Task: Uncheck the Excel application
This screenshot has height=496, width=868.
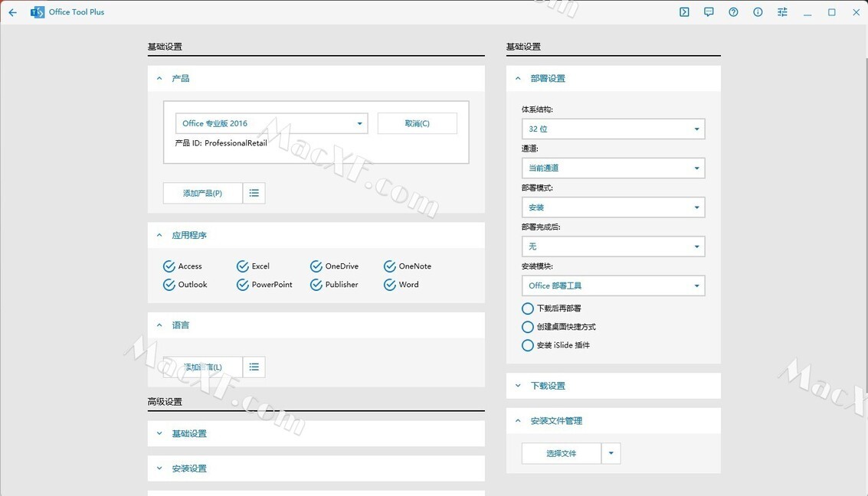Action: [242, 266]
